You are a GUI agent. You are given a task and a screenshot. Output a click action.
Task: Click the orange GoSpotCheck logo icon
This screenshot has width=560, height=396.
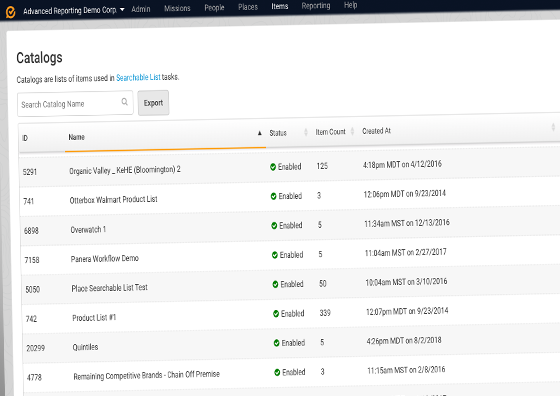(x=11, y=12)
